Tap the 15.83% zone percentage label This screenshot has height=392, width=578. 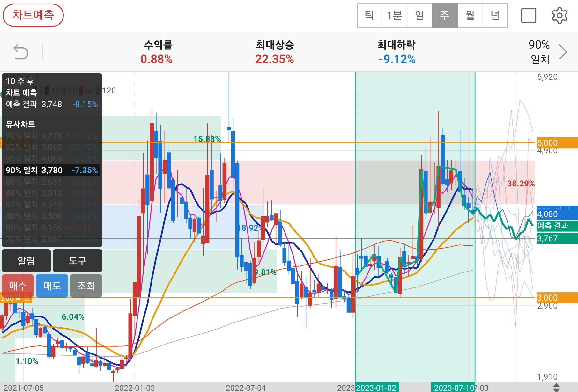pyautogui.click(x=207, y=139)
